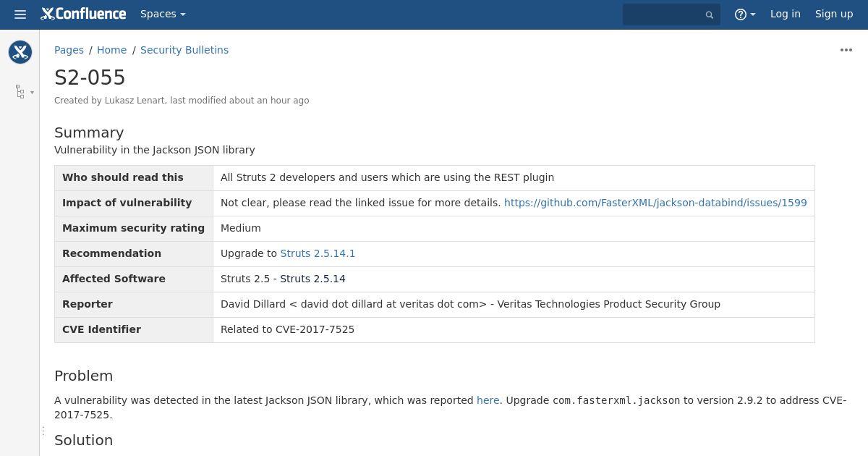
Task: Go to Home breadcrumb
Action: point(111,50)
